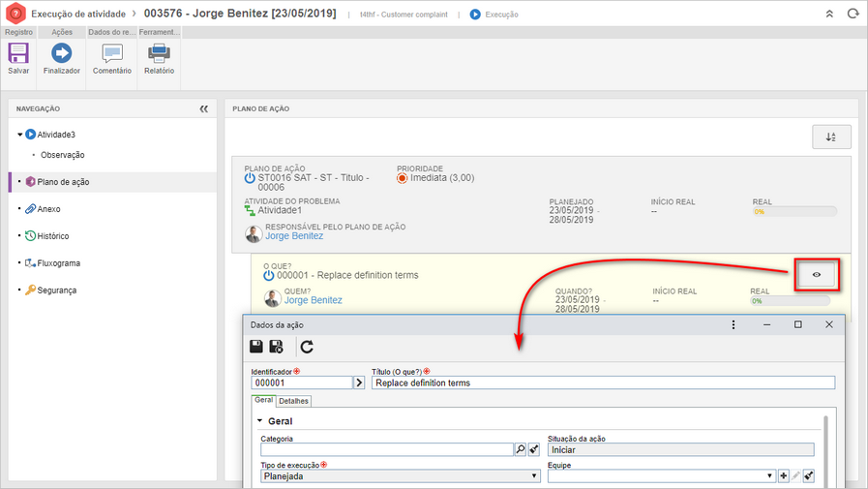Viewport: 868px width, 489px height.
Task: Click the 000001 action power status icon
Action: pos(268,275)
